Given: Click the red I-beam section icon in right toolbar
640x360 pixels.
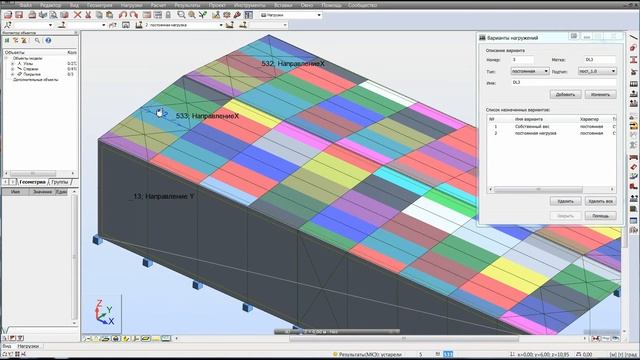Looking at the screenshot, I should pyautogui.click(x=633, y=60).
